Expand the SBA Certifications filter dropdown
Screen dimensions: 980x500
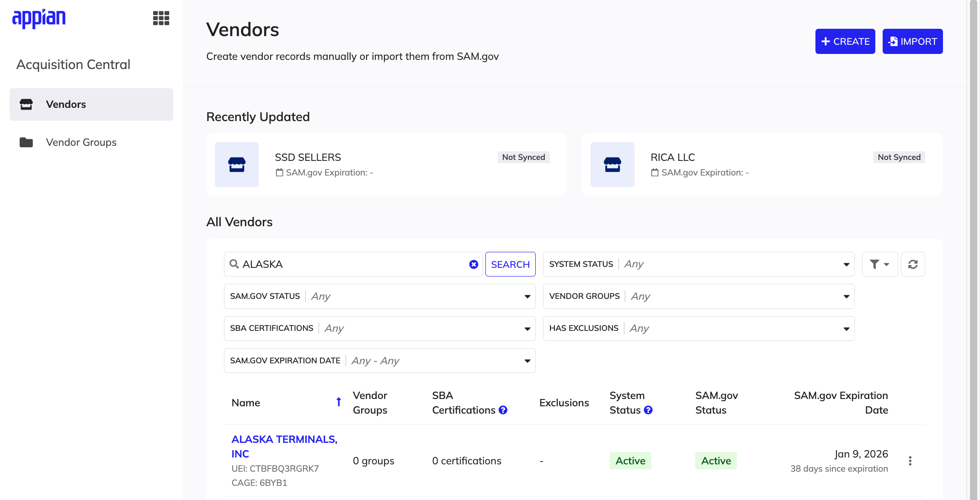(x=379, y=328)
